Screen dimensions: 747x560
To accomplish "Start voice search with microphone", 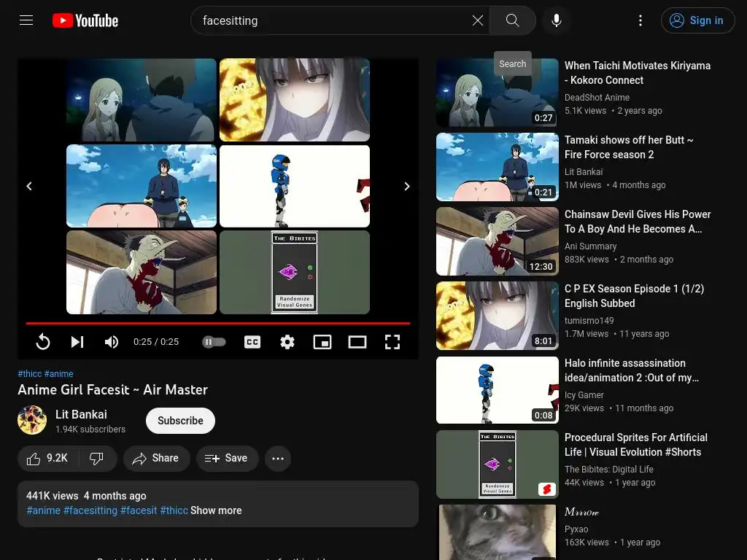I will pos(556,20).
